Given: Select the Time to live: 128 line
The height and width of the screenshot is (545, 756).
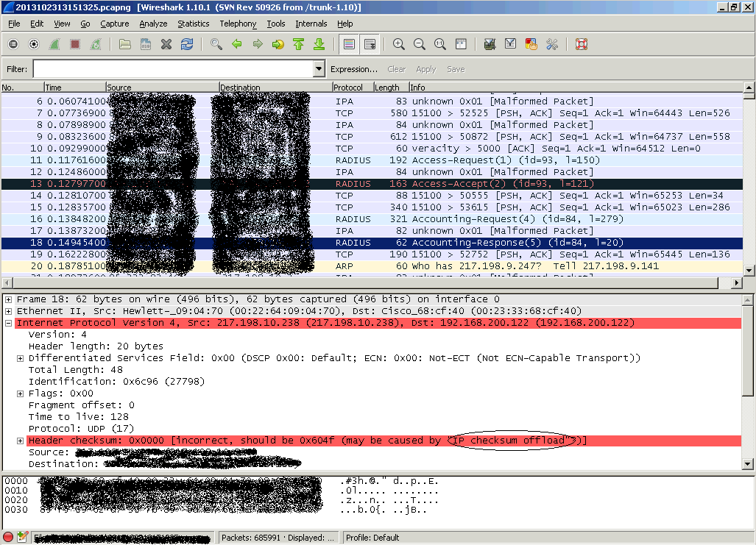Looking at the screenshot, I should (x=79, y=417).
